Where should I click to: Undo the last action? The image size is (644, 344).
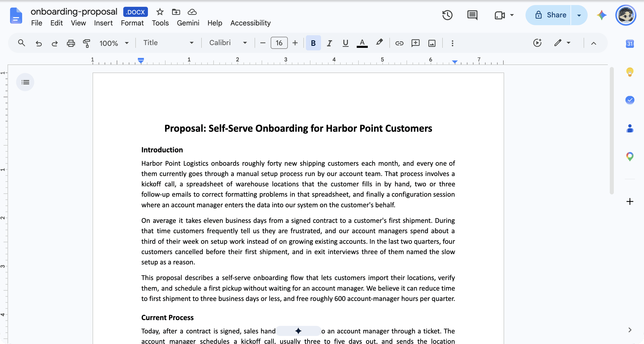[38, 43]
